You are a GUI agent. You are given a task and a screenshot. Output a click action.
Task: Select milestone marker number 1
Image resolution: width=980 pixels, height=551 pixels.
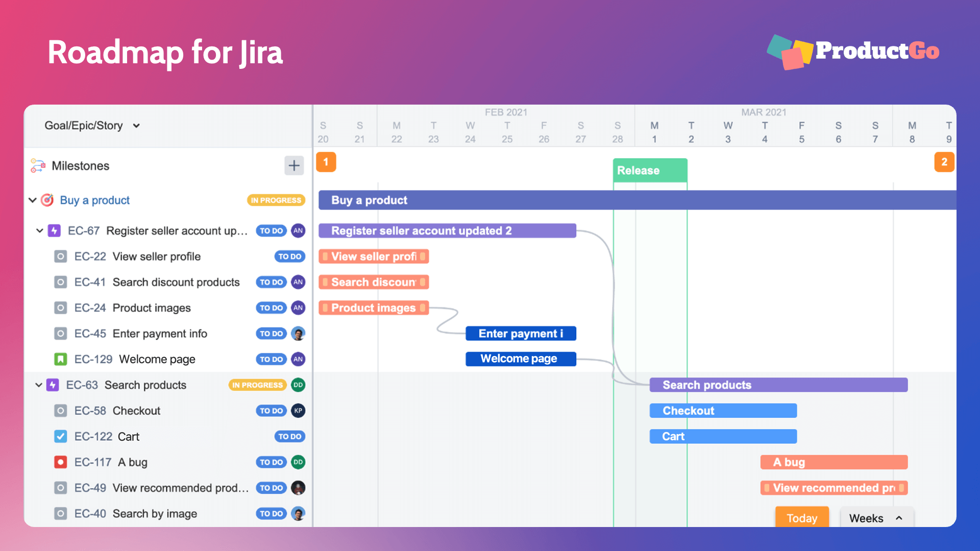click(x=326, y=162)
